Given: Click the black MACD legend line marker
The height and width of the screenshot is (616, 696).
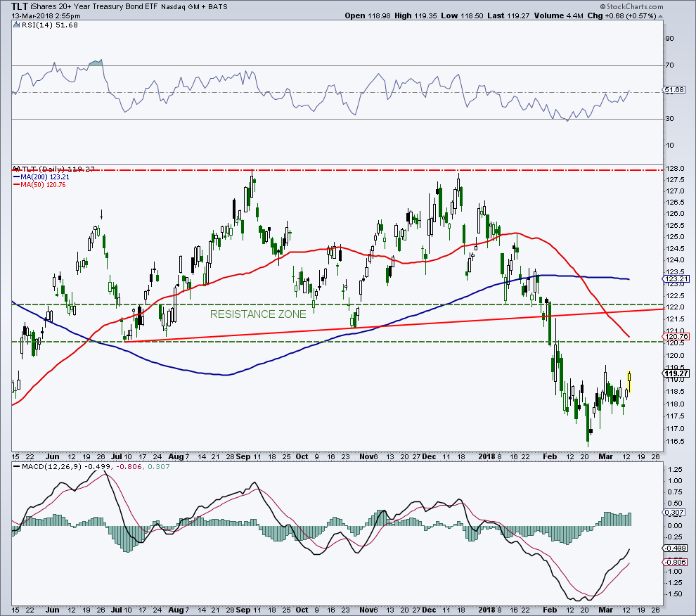Looking at the screenshot, I should 16,467.
